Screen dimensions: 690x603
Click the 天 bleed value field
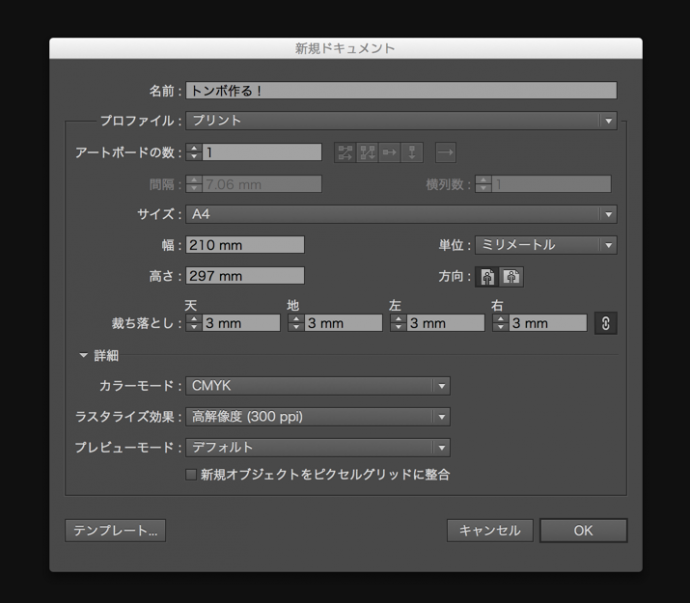[x=241, y=324]
